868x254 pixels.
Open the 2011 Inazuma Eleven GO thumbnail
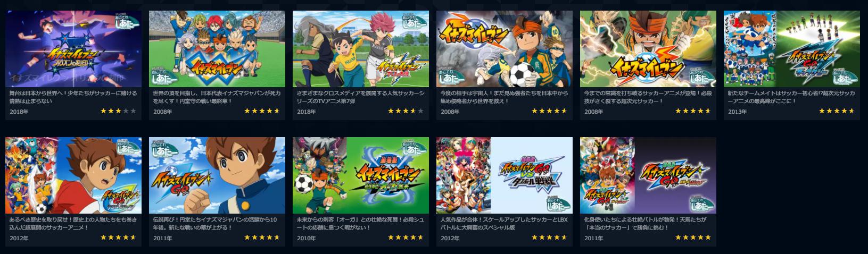point(217,175)
